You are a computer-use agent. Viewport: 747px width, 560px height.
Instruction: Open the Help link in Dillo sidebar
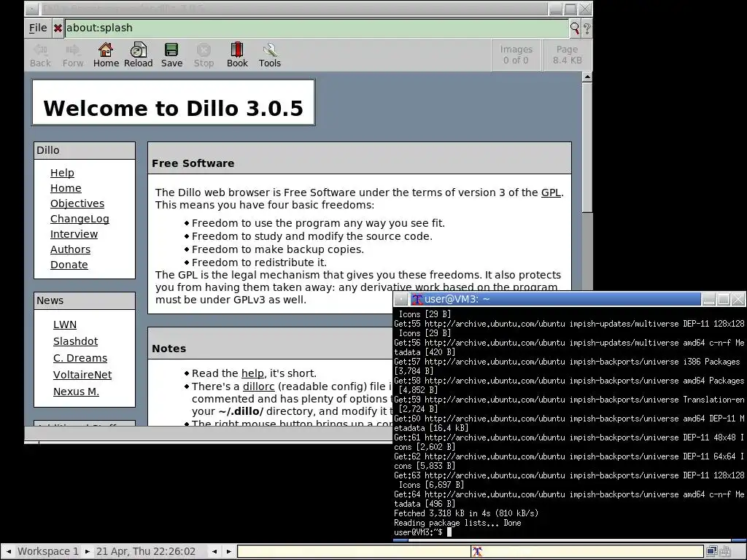coord(63,173)
